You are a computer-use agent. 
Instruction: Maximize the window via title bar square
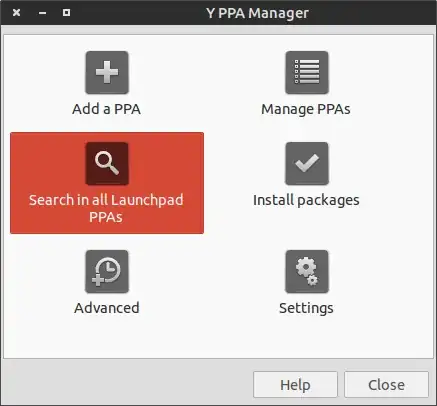pos(66,13)
